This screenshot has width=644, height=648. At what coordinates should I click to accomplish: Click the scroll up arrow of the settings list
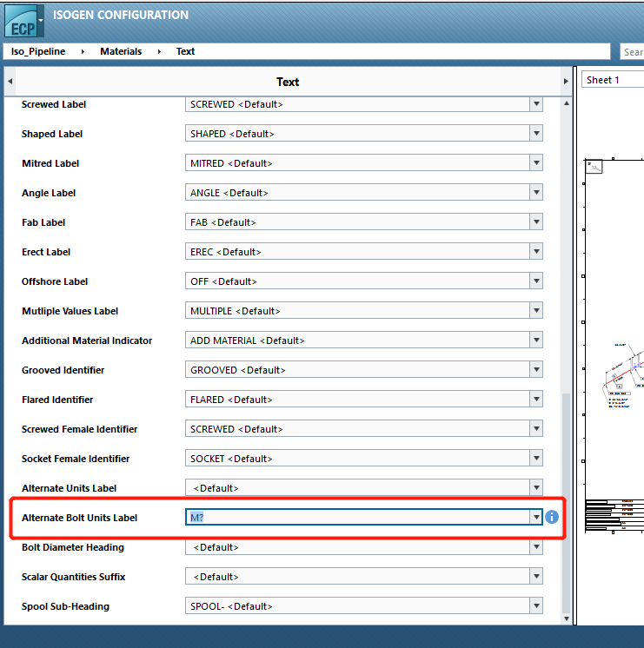pyautogui.click(x=567, y=103)
